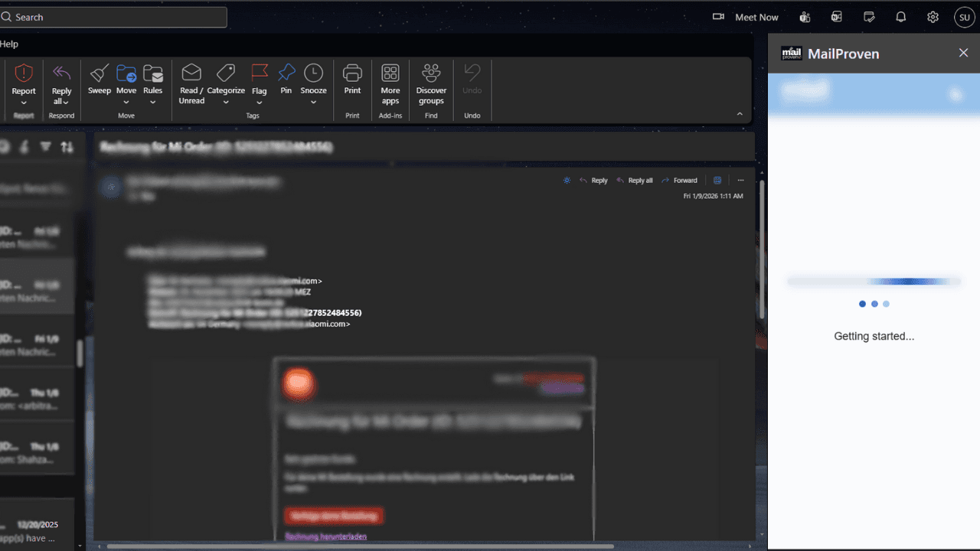Expand the Rules dropdown arrow

(x=153, y=103)
